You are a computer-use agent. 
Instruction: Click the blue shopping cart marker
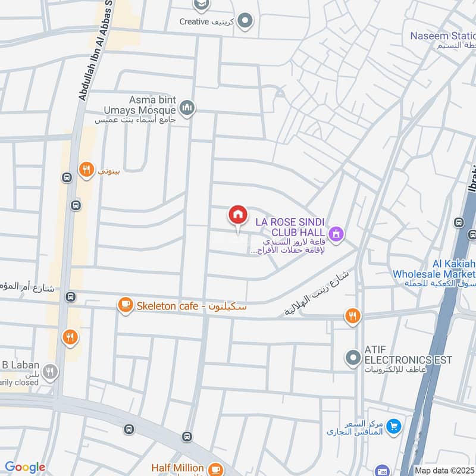tap(393, 427)
